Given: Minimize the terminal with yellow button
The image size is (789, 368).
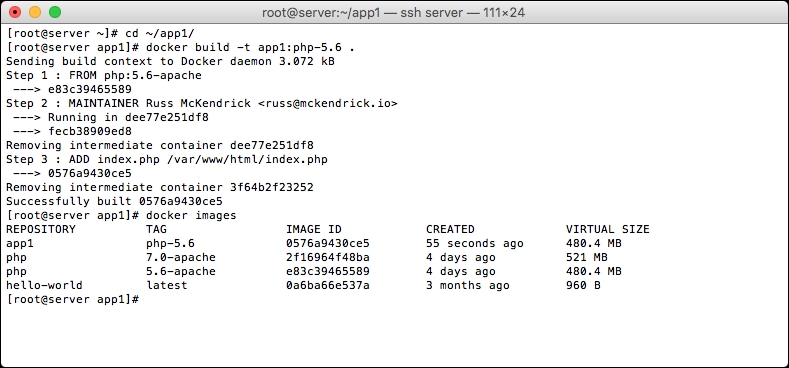Looking at the screenshot, I should tap(35, 13).
